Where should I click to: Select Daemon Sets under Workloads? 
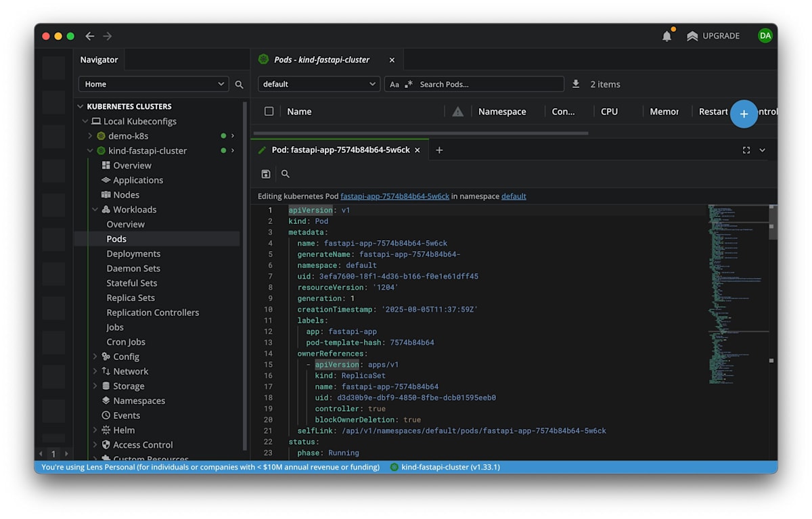(133, 269)
